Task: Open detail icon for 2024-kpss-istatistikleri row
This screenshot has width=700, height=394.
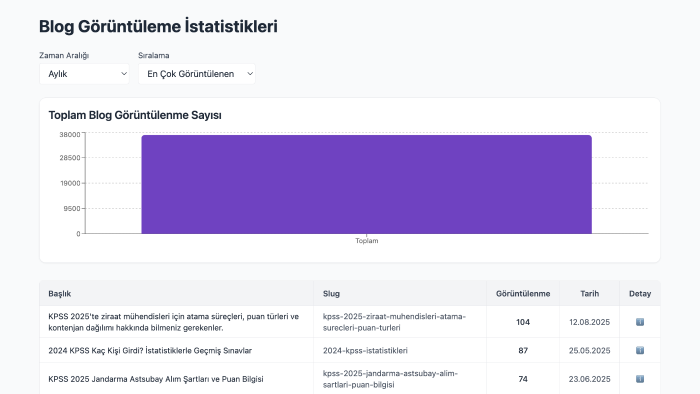Action: 640,350
